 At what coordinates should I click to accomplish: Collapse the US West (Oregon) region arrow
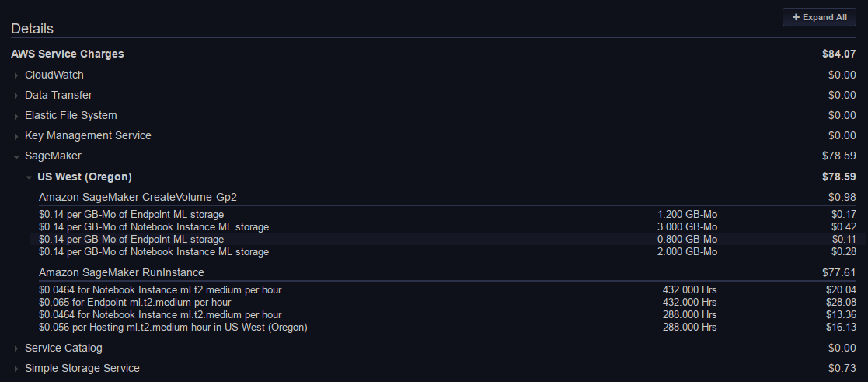pos(29,177)
